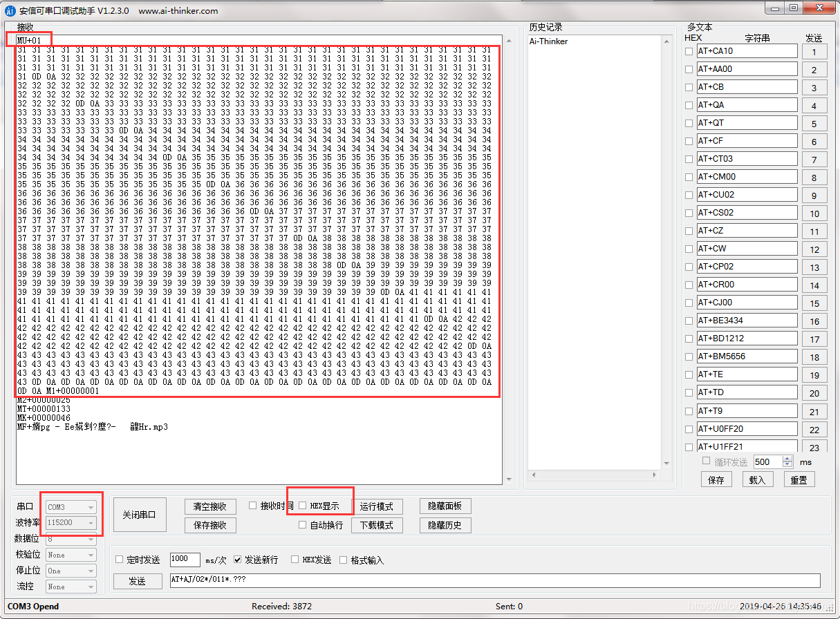Uncheck the 发送新行 checkbox

(x=238, y=560)
